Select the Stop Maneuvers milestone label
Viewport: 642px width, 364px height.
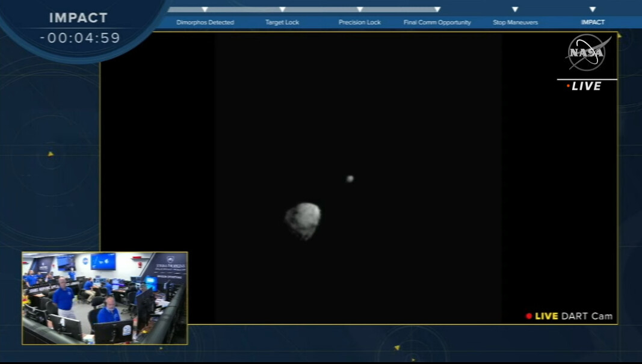515,22
